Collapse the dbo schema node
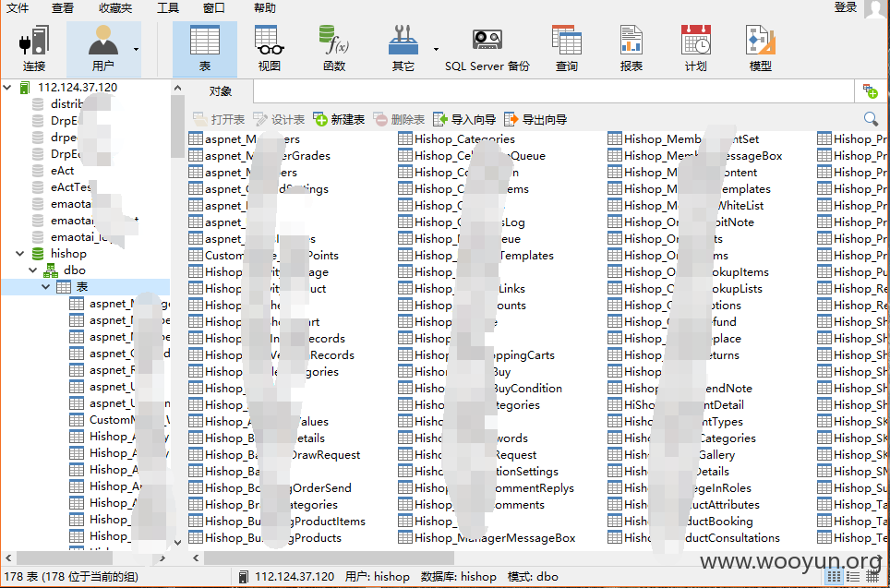890x588 pixels. pyautogui.click(x=33, y=270)
